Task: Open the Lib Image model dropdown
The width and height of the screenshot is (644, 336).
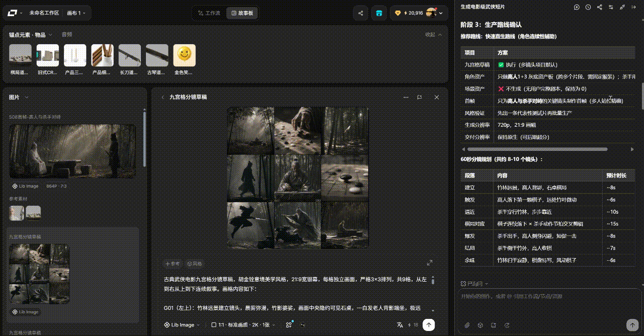Action: tap(182, 325)
